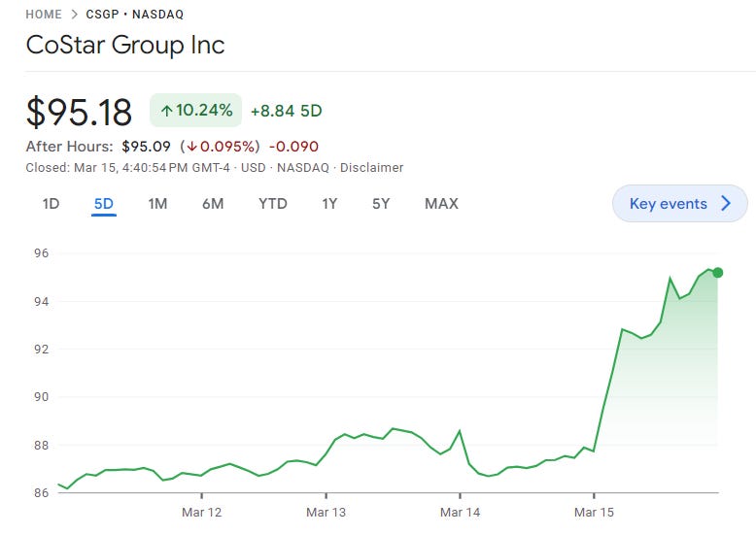Select the 5D time range tab

click(104, 204)
